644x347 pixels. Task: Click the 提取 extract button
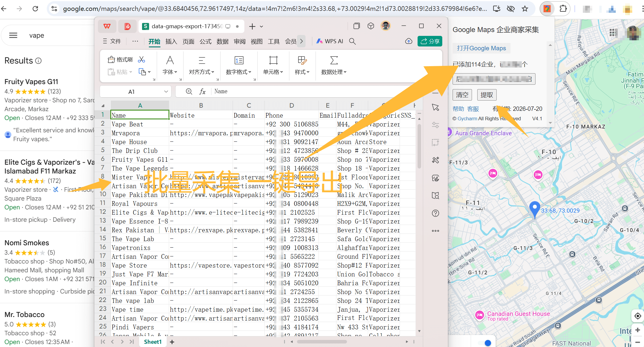487,95
